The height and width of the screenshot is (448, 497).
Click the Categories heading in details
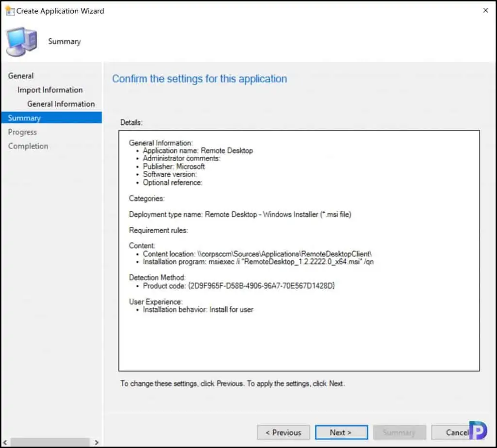(x=146, y=199)
